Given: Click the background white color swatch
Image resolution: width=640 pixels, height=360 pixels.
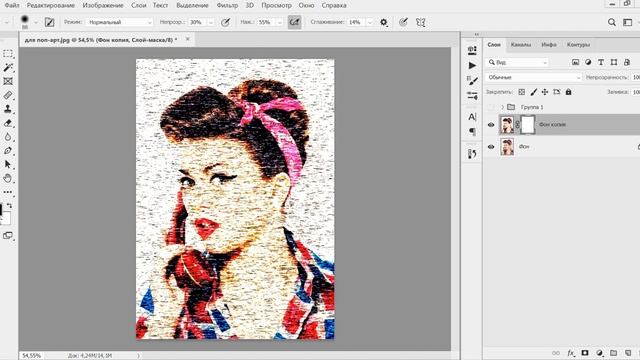Looking at the screenshot, I should (x=6, y=218).
